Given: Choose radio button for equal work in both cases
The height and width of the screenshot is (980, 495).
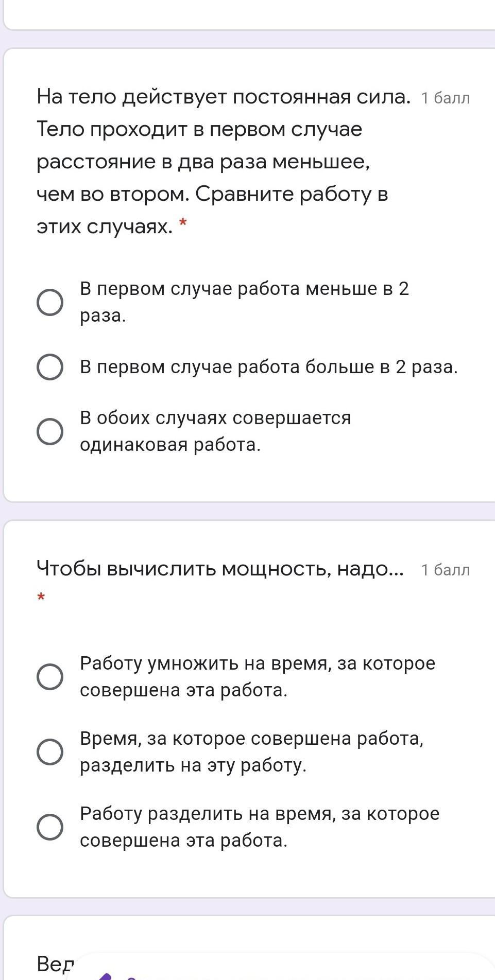Looking at the screenshot, I should click(x=50, y=431).
